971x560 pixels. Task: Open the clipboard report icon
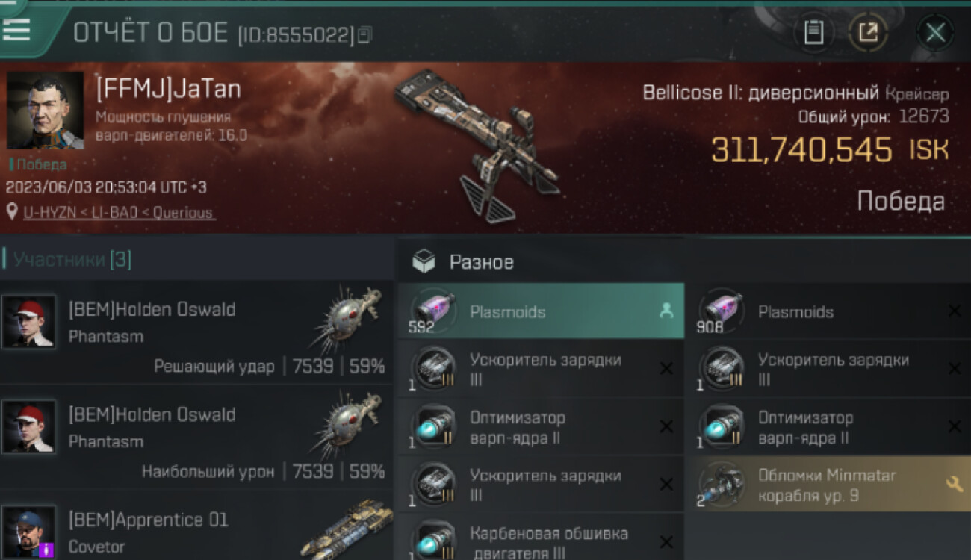pos(813,32)
